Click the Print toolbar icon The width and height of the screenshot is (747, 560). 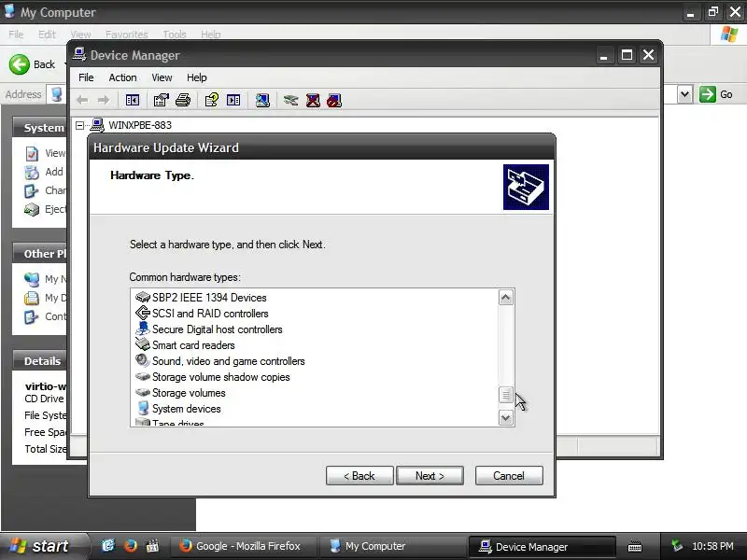tap(183, 100)
